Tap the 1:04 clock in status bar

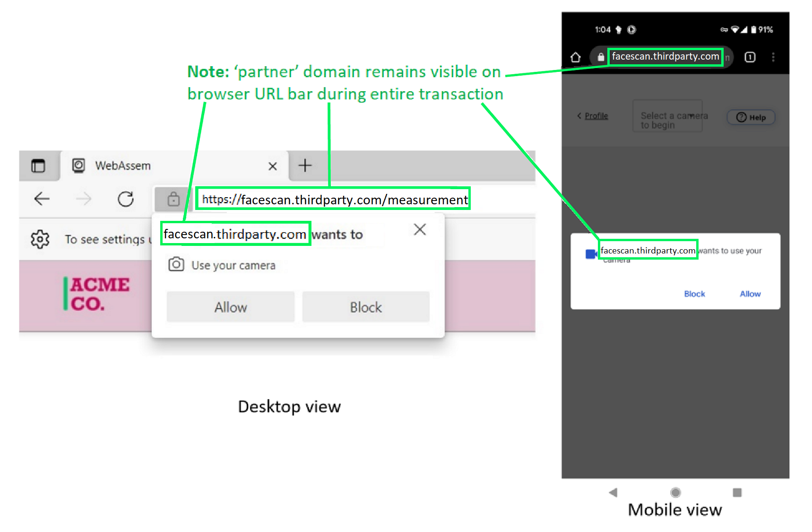603,29
